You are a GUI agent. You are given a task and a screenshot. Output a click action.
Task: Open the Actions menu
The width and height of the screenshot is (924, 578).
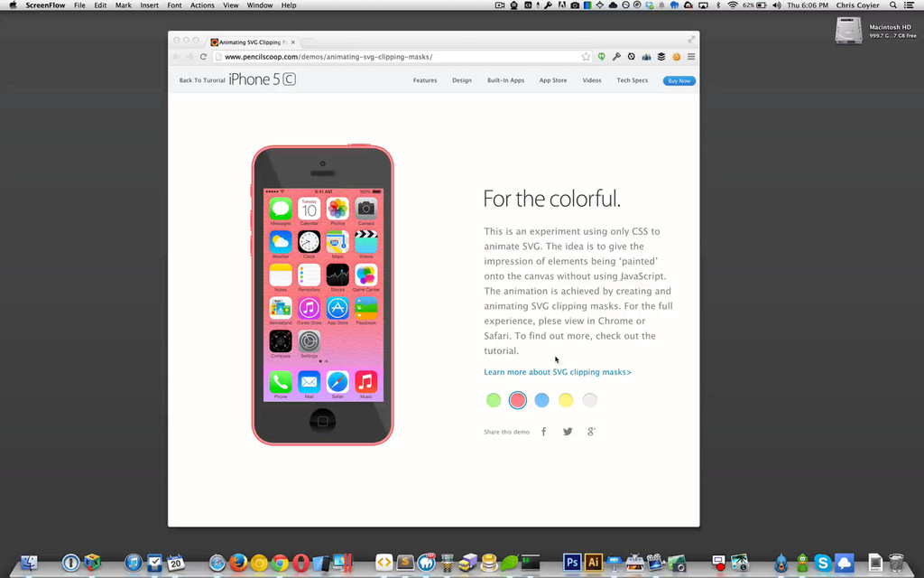pos(202,5)
